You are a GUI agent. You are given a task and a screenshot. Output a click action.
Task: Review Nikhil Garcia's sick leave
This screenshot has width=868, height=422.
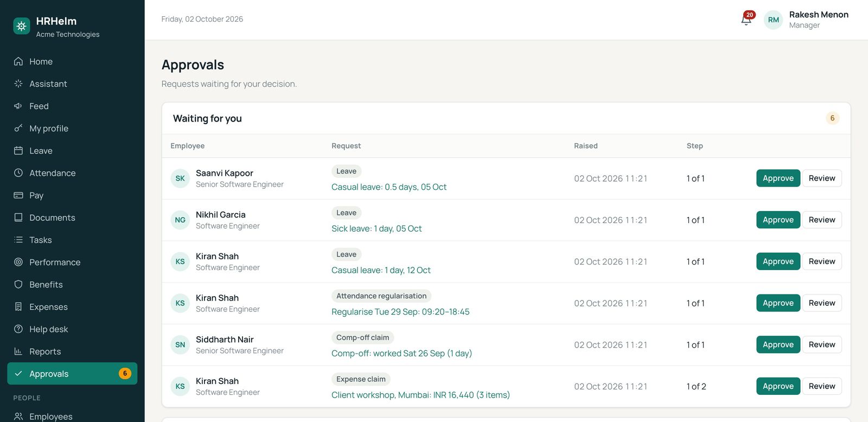tap(822, 220)
